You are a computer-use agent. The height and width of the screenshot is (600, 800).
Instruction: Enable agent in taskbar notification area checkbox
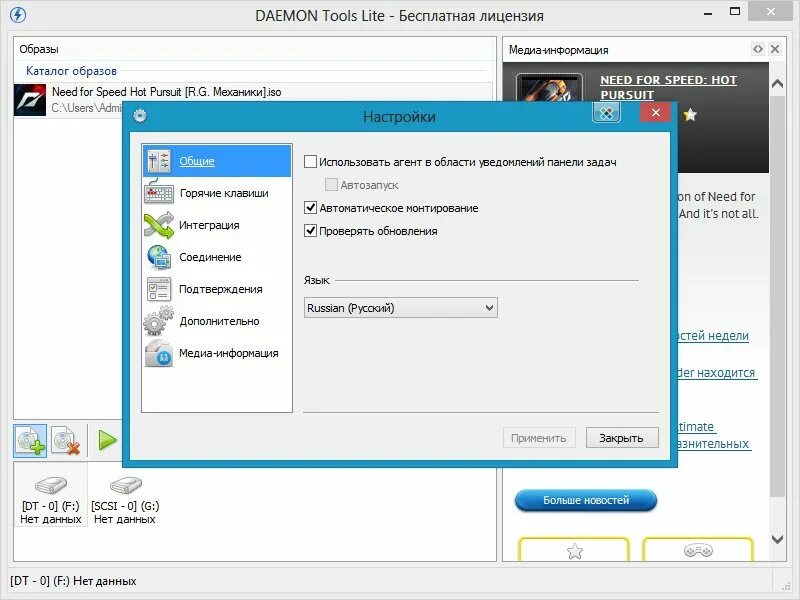point(310,162)
